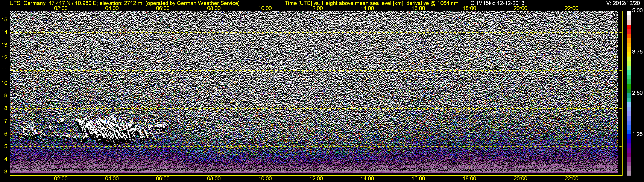
Task: Click the height axis label '14.'
Action: 5,32
